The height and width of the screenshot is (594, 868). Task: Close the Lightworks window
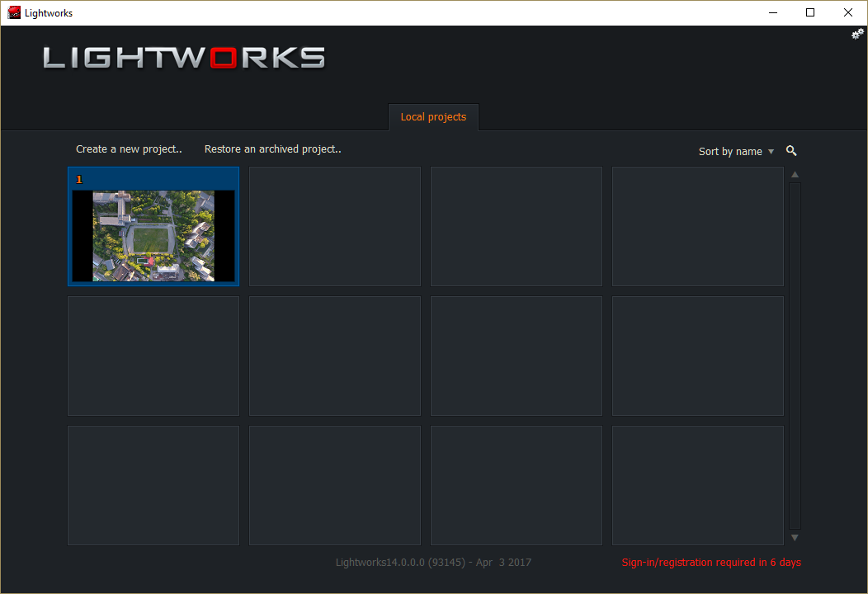847,12
